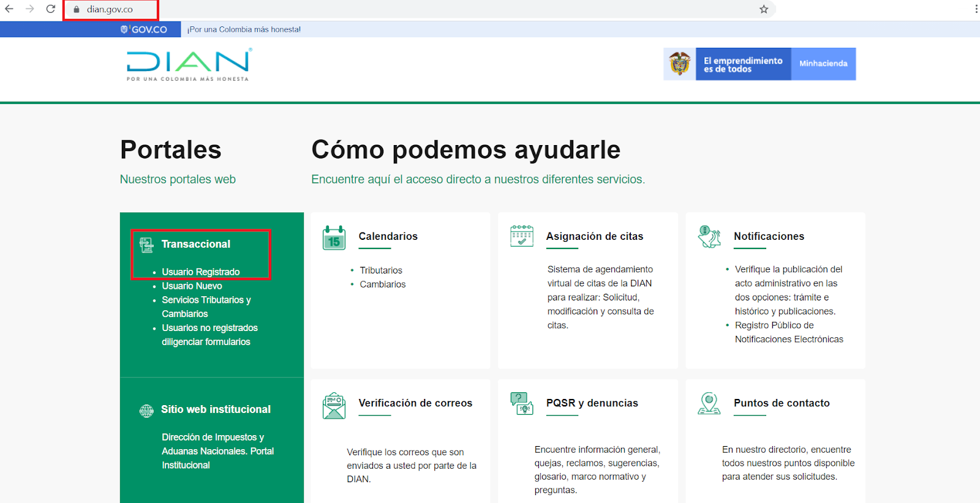Click the Calendarios heading
Screen dimensions: 980x503
(x=388, y=236)
